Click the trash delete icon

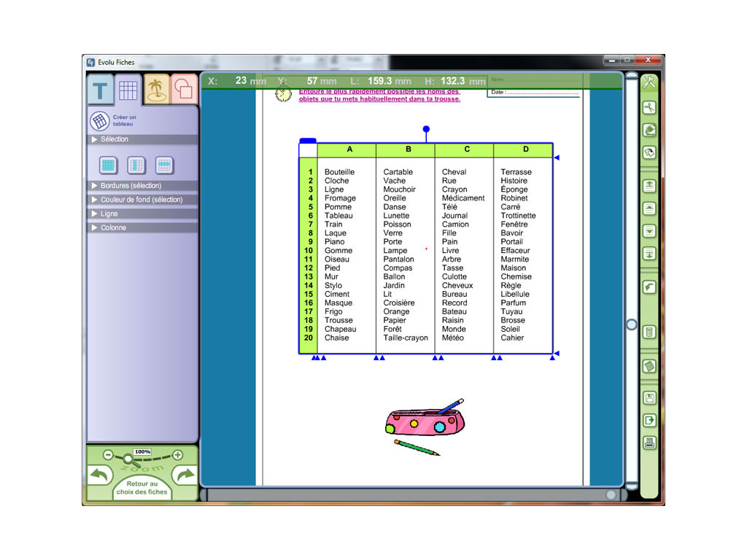pos(649,332)
